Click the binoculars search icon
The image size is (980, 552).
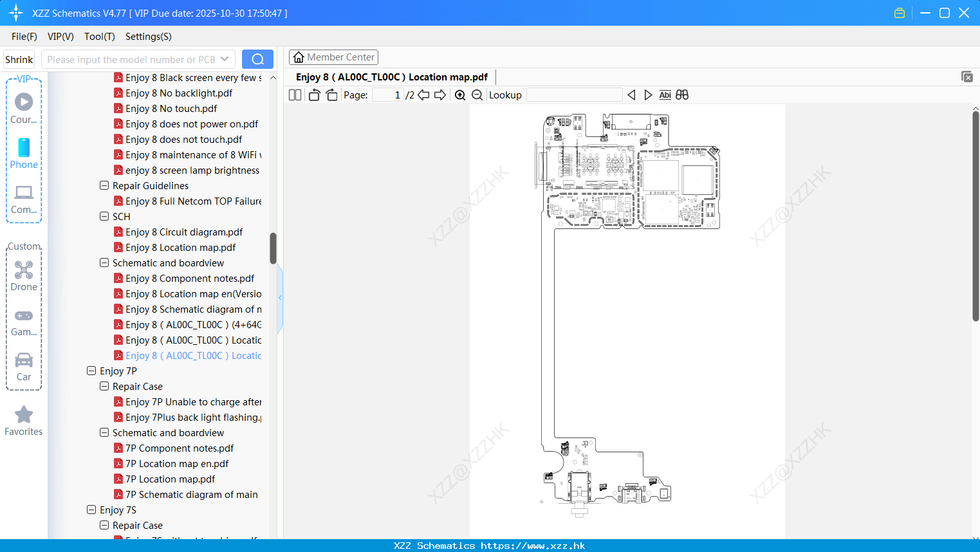682,95
